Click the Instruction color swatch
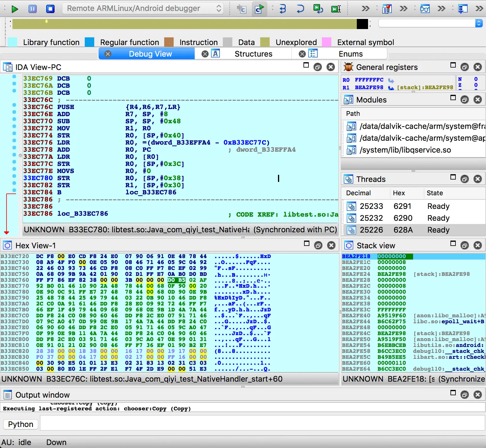 [169, 42]
